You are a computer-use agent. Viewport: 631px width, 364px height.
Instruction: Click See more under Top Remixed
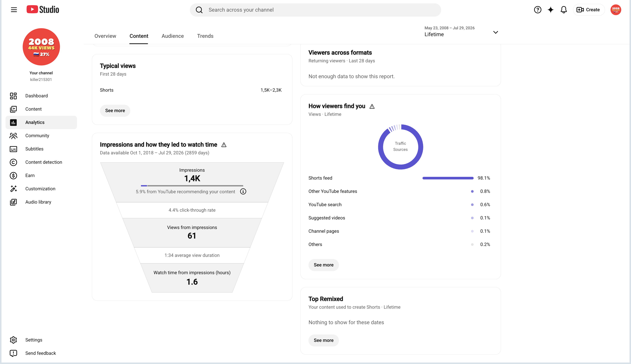point(323,340)
